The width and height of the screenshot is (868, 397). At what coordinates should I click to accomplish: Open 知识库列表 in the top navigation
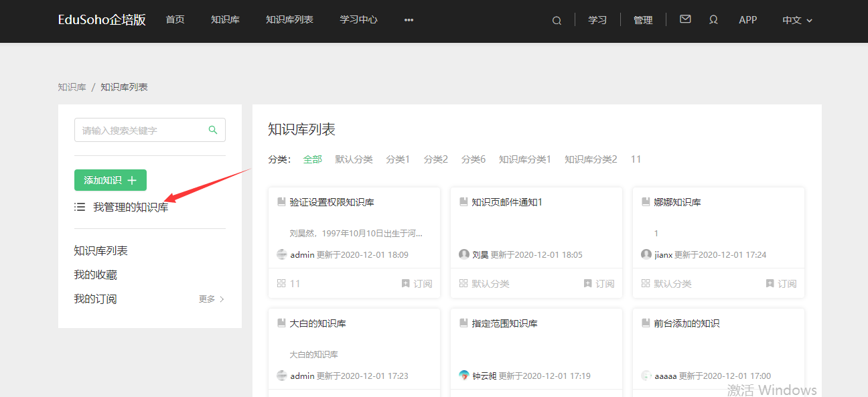click(x=289, y=19)
